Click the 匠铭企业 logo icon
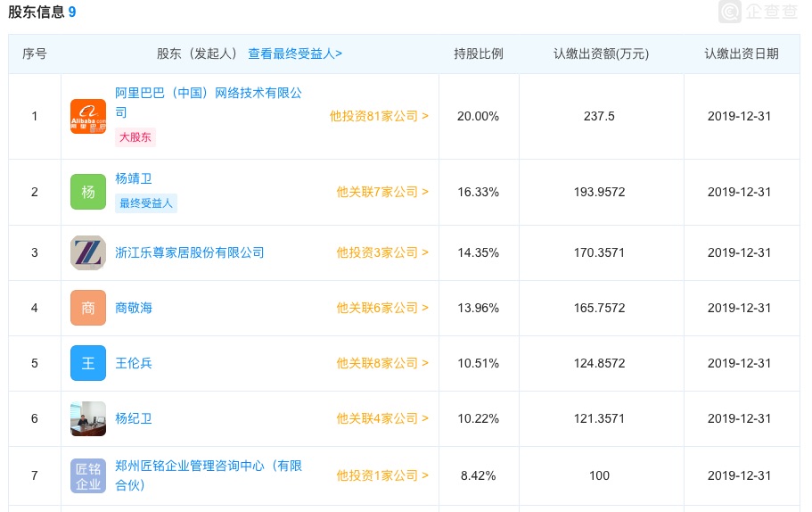This screenshot has height=512, width=812. coord(88,475)
